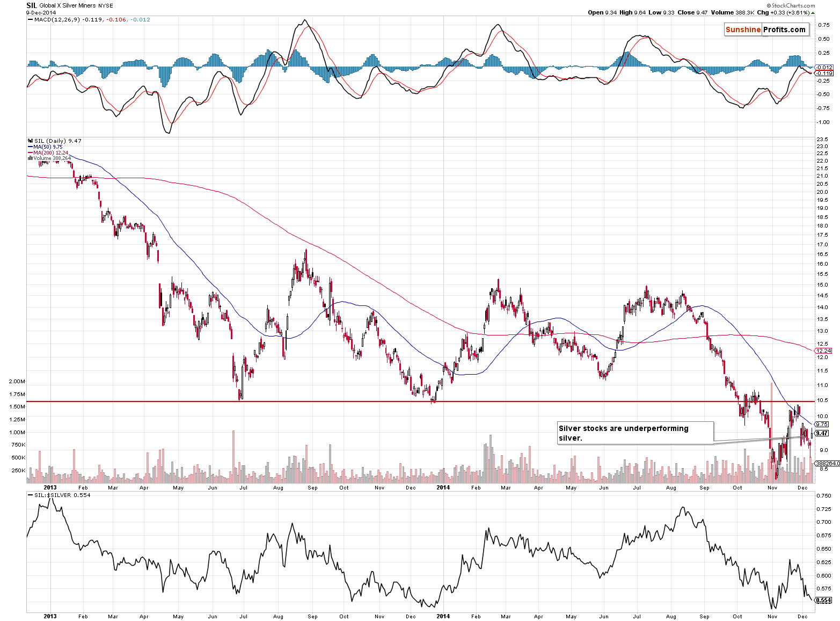Click the StockCharts.com copyright text
Screen dimensions: 840x621
coord(791,6)
